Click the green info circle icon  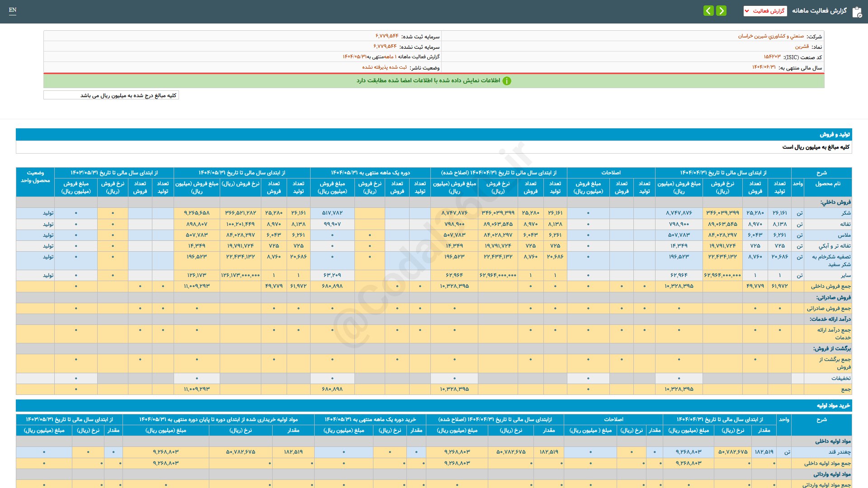pyautogui.click(x=507, y=81)
